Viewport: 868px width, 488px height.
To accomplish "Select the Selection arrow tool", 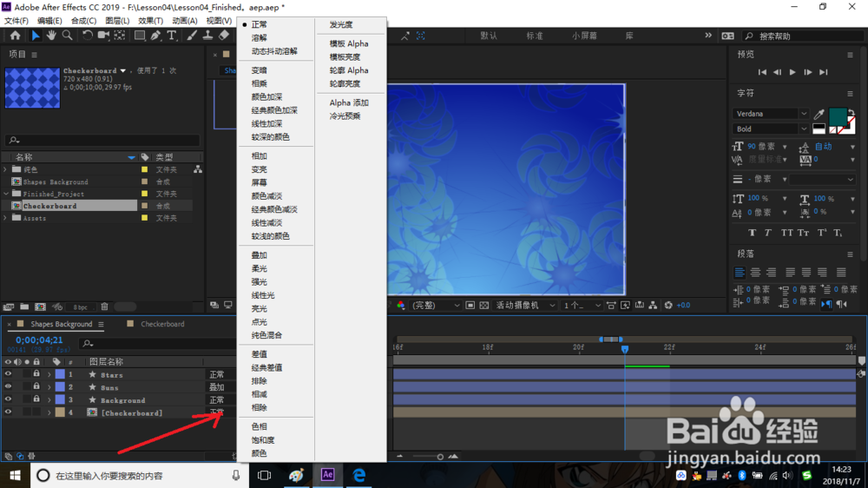I will (36, 36).
